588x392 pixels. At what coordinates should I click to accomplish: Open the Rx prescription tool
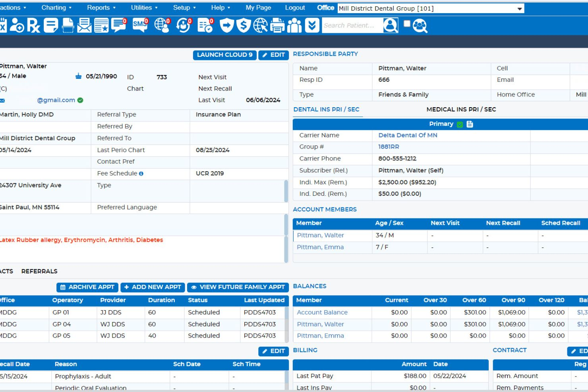tap(33, 26)
